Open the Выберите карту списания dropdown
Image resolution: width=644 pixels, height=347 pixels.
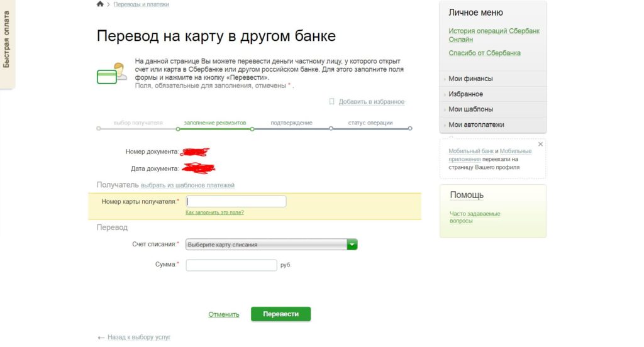(x=271, y=245)
